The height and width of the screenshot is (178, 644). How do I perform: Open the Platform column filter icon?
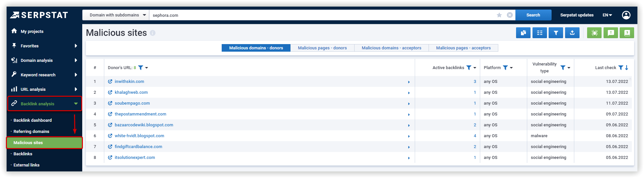coord(506,67)
